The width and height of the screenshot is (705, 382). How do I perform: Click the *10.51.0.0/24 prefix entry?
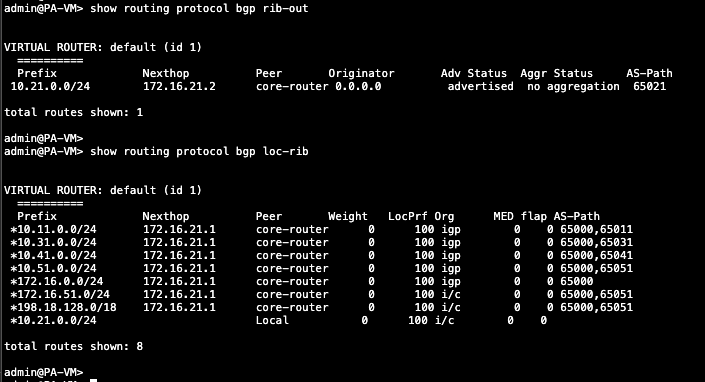tap(54, 268)
